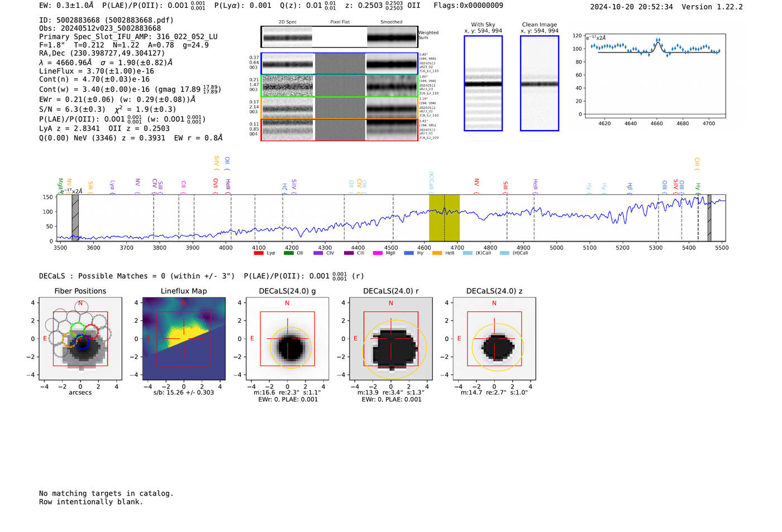
Task: Click the green OII legend swatch
Action: click(288, 253)
